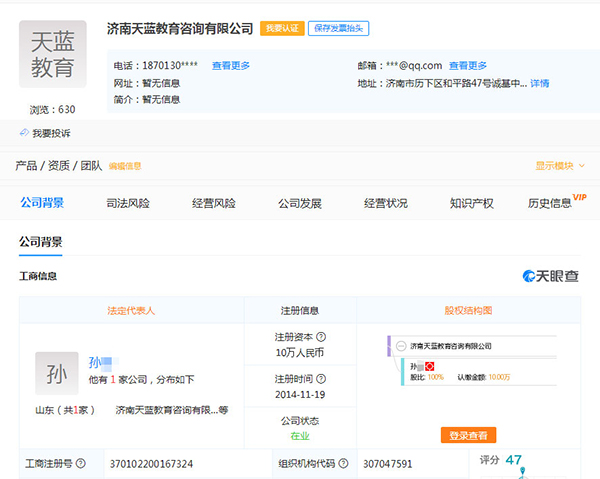
Task: Expand the 显示模块 dropdown
Action: (x=560, y=166)
